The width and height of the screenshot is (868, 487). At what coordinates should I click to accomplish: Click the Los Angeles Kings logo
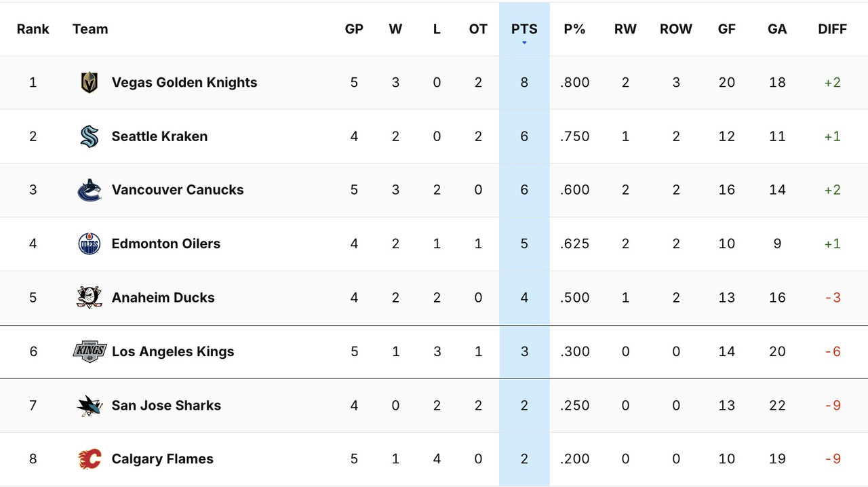[89, 351]
